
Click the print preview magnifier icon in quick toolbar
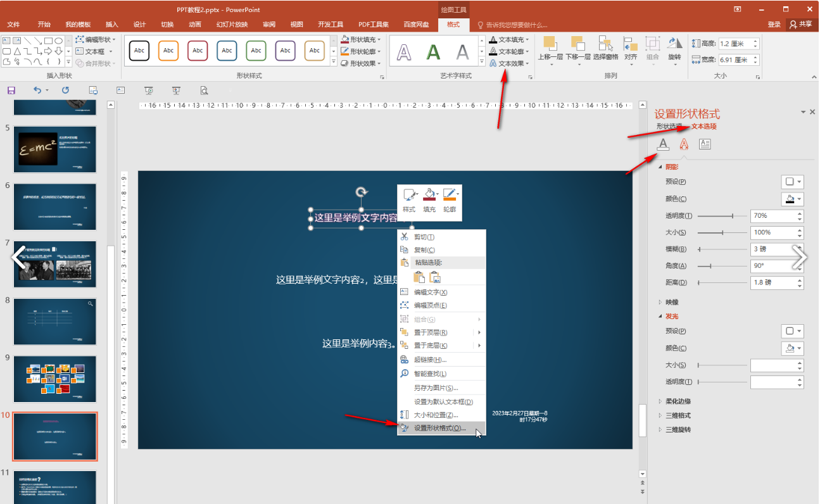(204, 91)
